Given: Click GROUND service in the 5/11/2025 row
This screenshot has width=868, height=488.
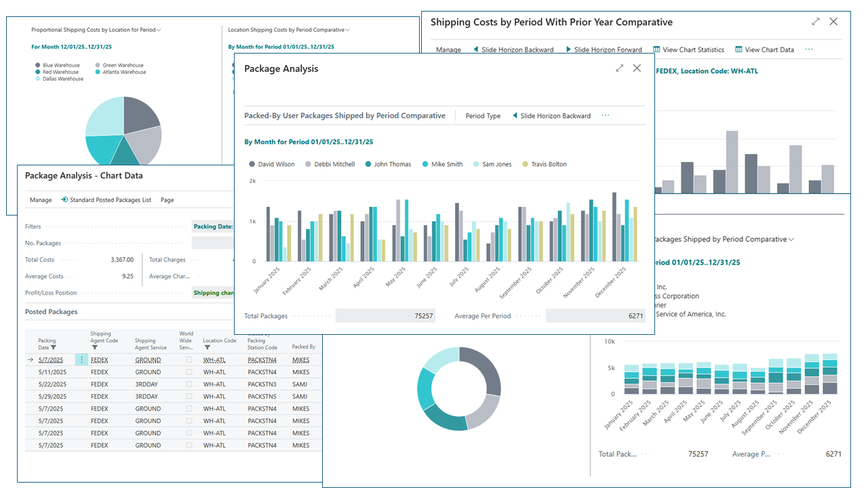Looking at the screenshot, I should pyautogui.click(x=148, y=372).
